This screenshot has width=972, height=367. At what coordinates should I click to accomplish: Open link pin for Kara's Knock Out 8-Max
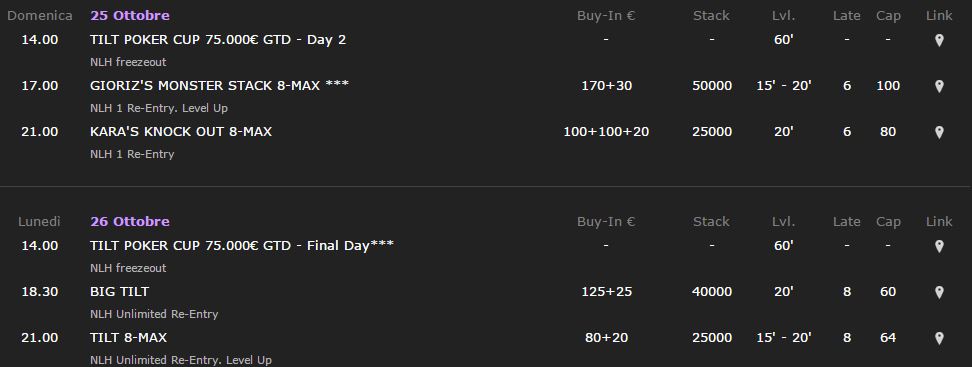click(939, 132)
